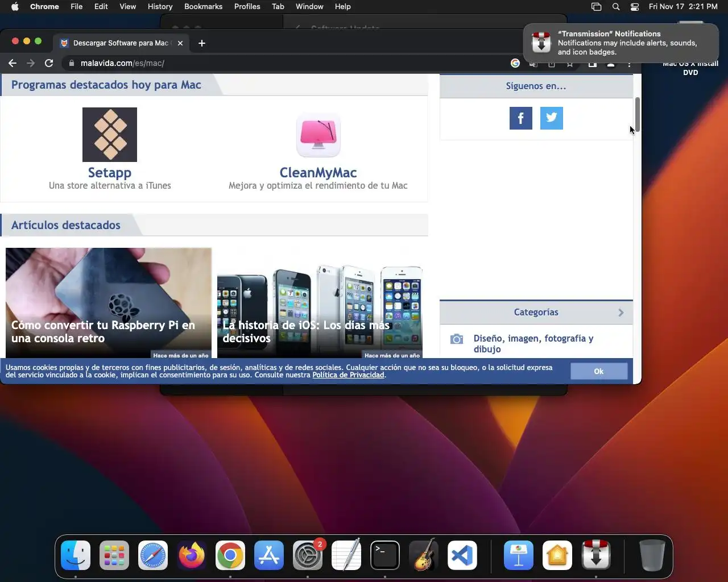The height and width of the screenshot is (582, 728).
Task: Open Transmission from the Dock
Action: (596, 555)
